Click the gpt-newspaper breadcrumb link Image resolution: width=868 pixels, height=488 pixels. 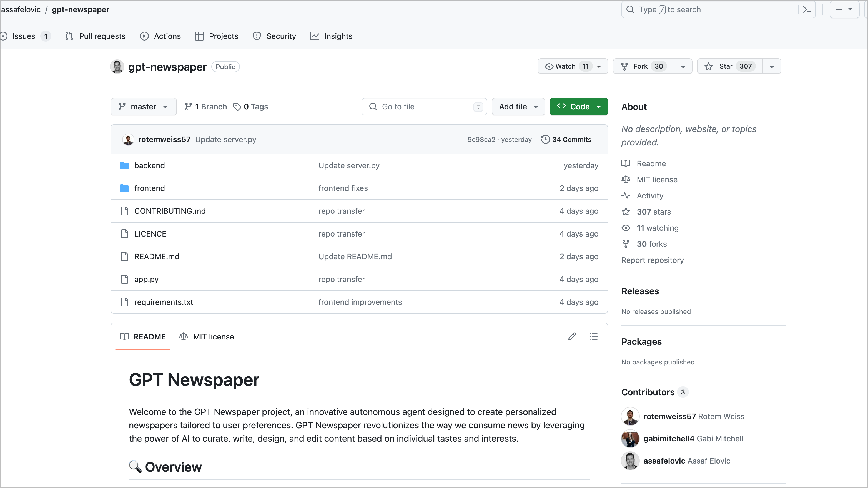[81, 9]
